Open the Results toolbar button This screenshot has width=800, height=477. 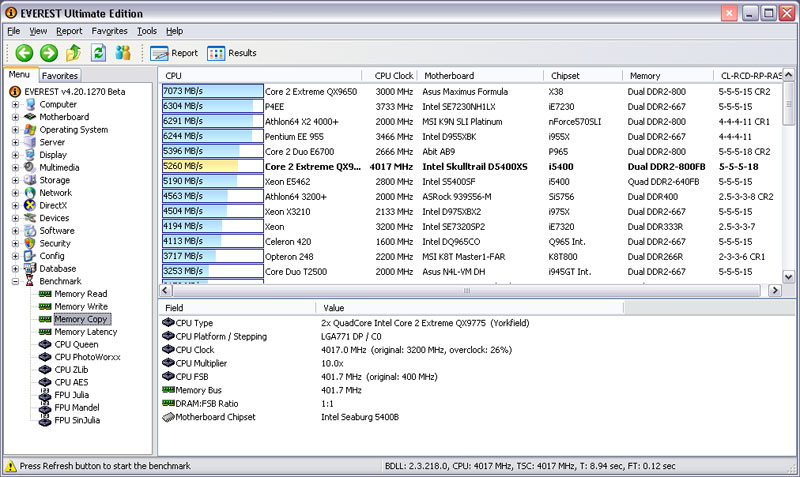click(x=232, y=53)
